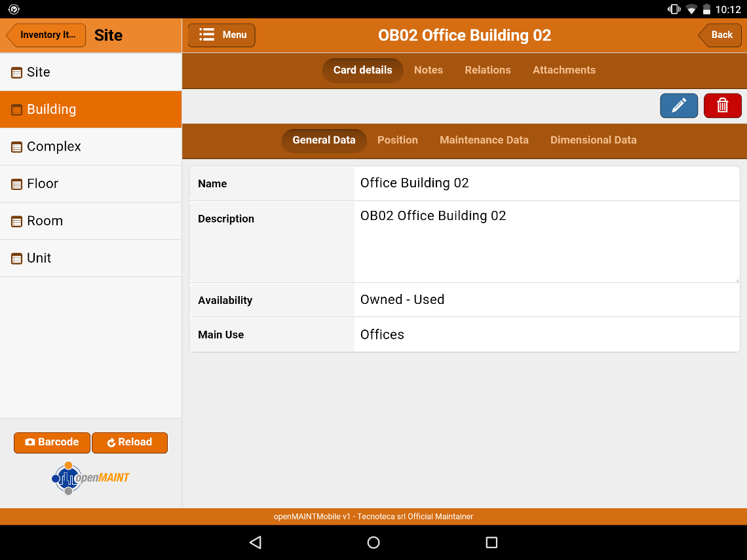Switch to the Position tab

pyautogui.click(x=397, y=140)
